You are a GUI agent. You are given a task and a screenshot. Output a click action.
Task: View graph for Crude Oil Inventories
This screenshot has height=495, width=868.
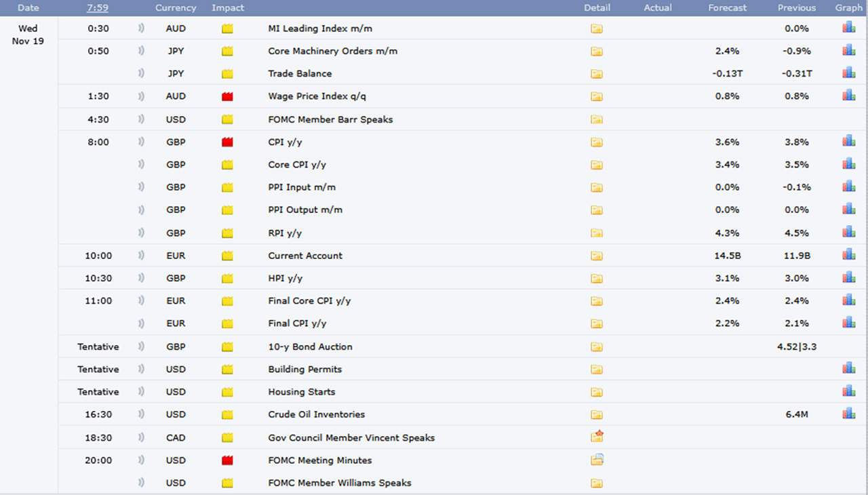click(848, 414)
